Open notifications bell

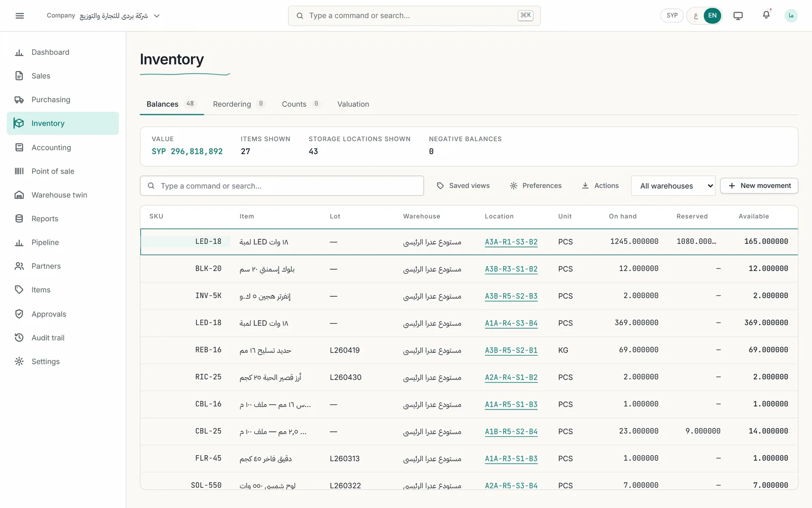pyautogui.click(x=766, y=15)
